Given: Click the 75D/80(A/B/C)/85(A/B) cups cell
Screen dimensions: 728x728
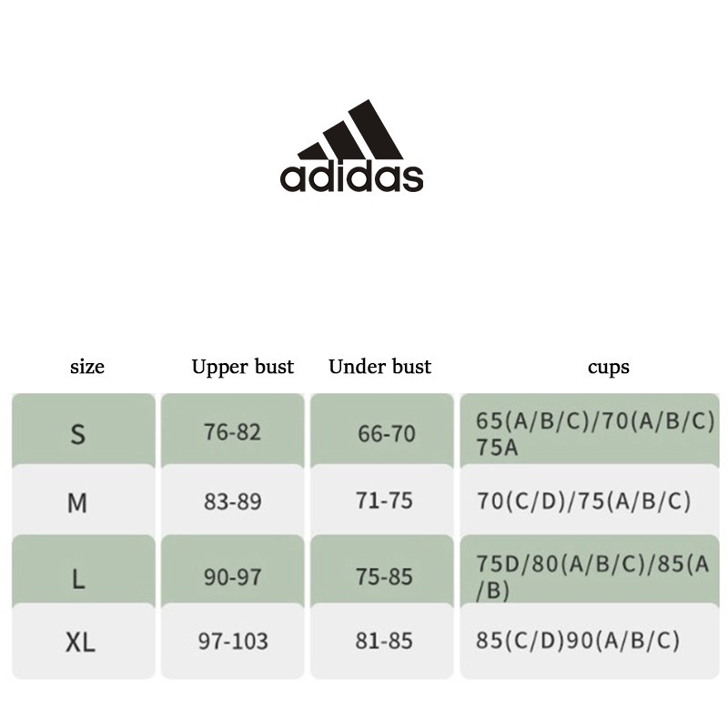Looking at the screenshot, I should (590, 571).
